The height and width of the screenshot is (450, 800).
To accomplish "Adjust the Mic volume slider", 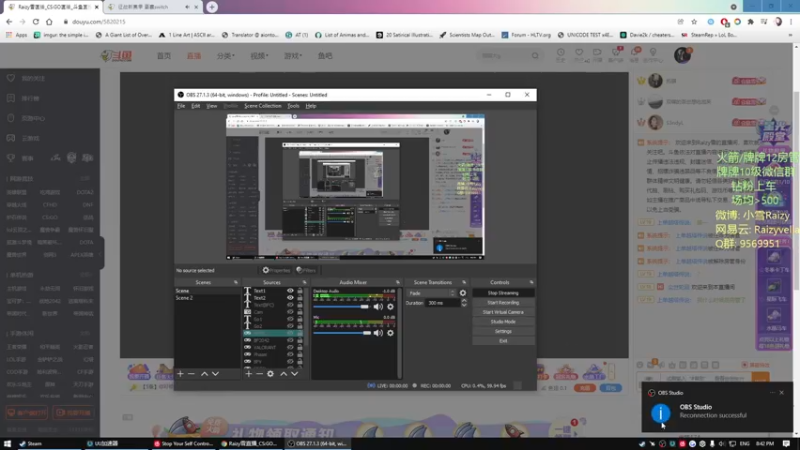I will point(342,333).
